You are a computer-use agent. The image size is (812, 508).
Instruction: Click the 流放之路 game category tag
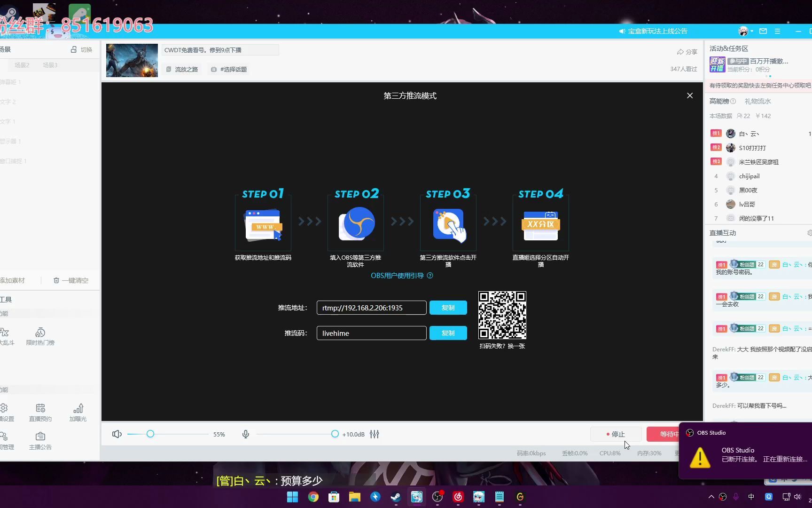click(x=182, y=69)
